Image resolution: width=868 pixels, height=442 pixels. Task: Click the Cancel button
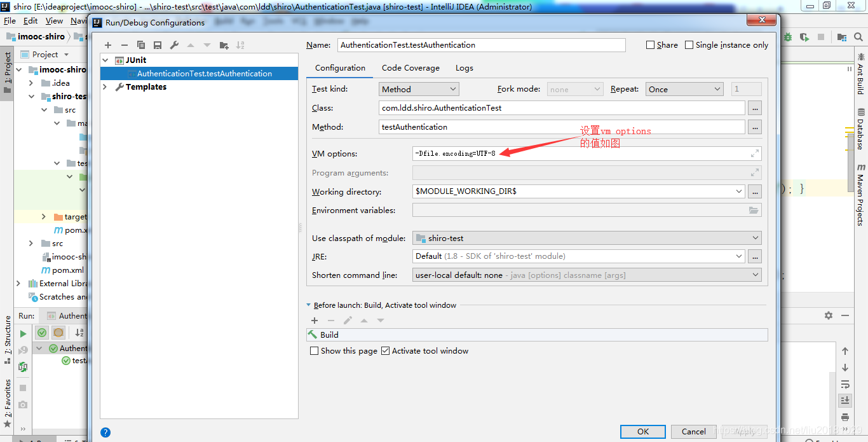[694, 431]
